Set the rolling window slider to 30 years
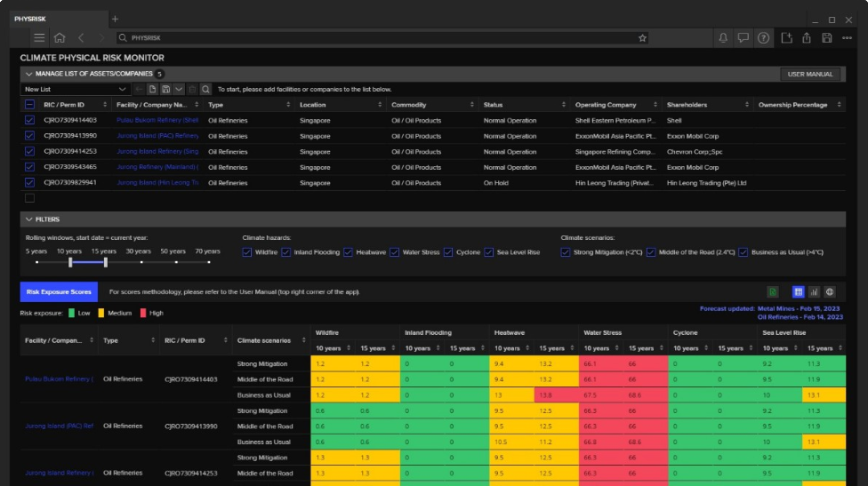The height and width of the screenshot is (486, 868). click(x=141, y=262)
